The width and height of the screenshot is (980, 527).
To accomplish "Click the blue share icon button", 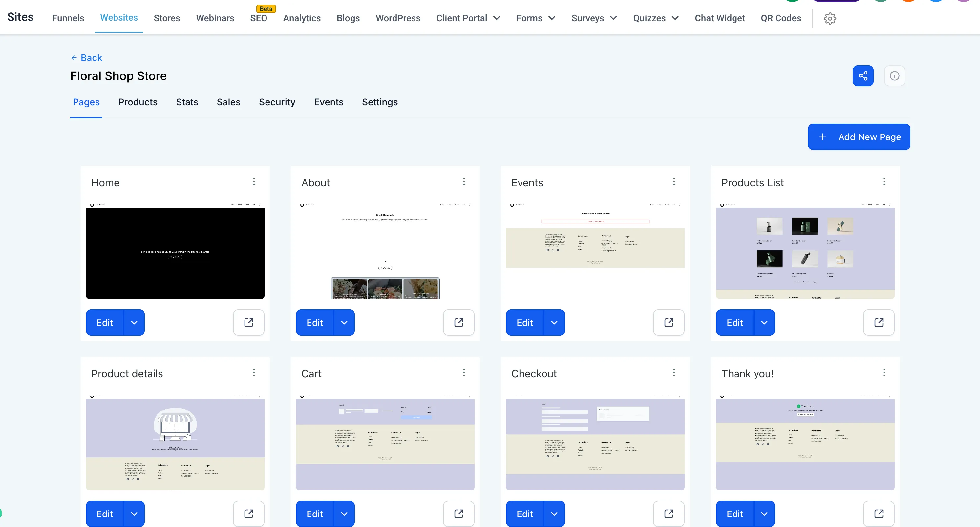I will coord(863,76).
